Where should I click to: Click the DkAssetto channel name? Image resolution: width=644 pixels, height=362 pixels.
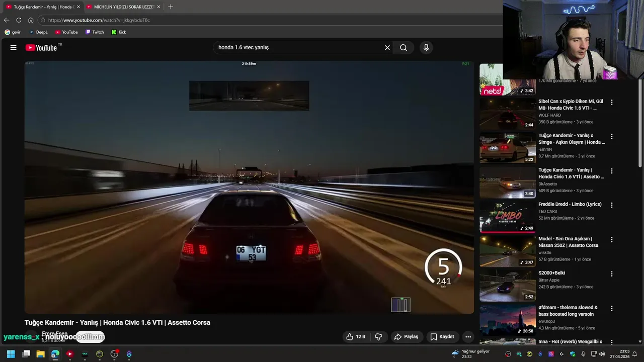click(x=548, y=184)
